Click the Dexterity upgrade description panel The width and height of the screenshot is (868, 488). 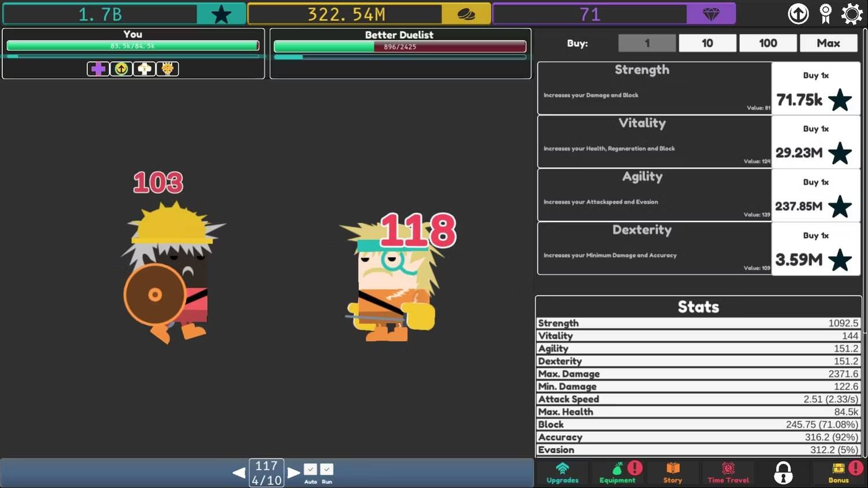[654, 249]
